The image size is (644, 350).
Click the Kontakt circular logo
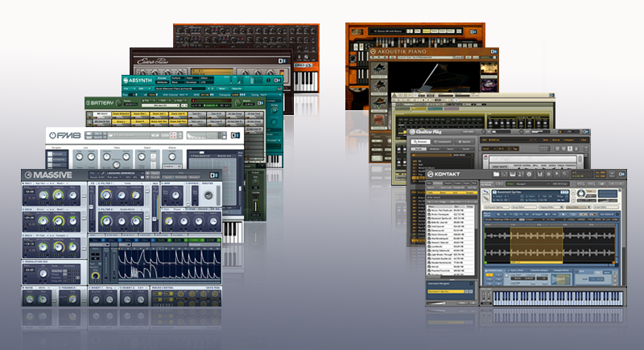(x=430, y=174)
